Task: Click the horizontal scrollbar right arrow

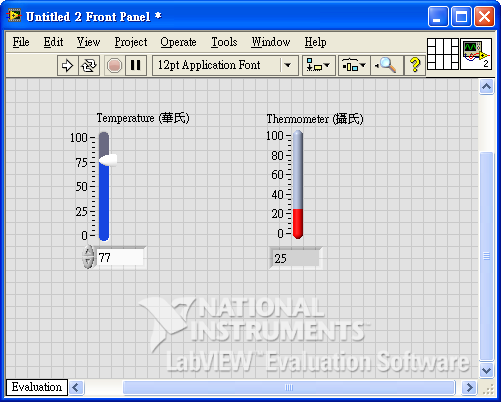Action: tap(469, 387)
